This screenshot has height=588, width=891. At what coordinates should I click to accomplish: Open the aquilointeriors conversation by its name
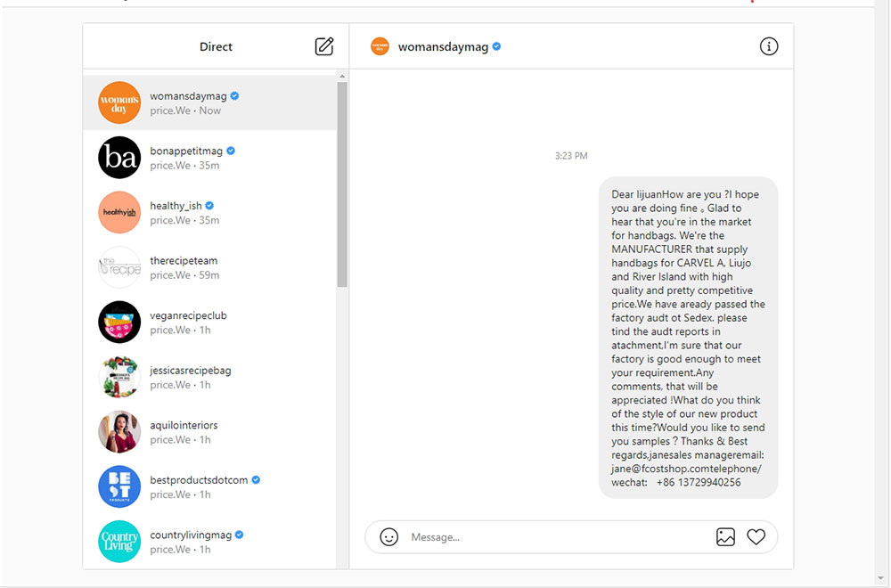(x=184, y=425)
